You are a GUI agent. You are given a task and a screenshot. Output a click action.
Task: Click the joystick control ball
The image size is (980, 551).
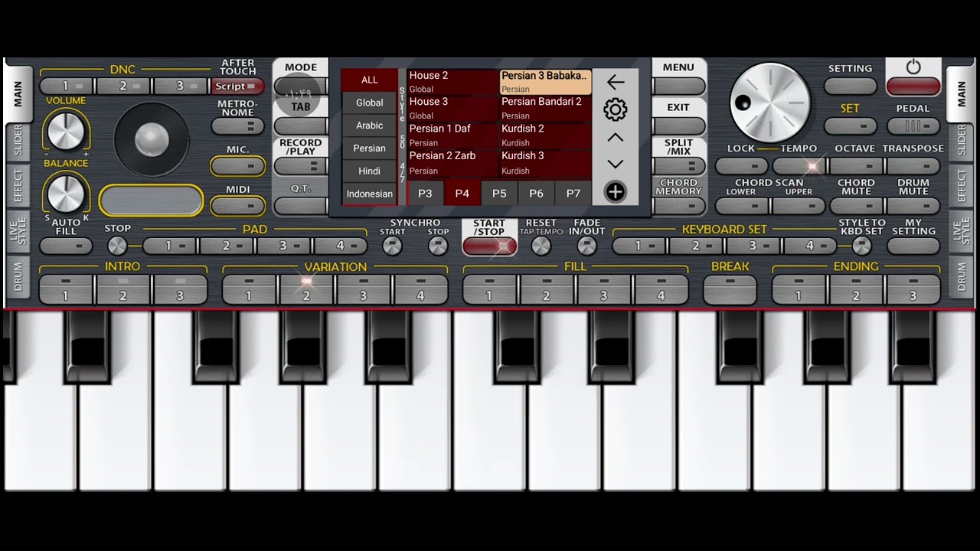pyautogui.click(x=152, y=139)
